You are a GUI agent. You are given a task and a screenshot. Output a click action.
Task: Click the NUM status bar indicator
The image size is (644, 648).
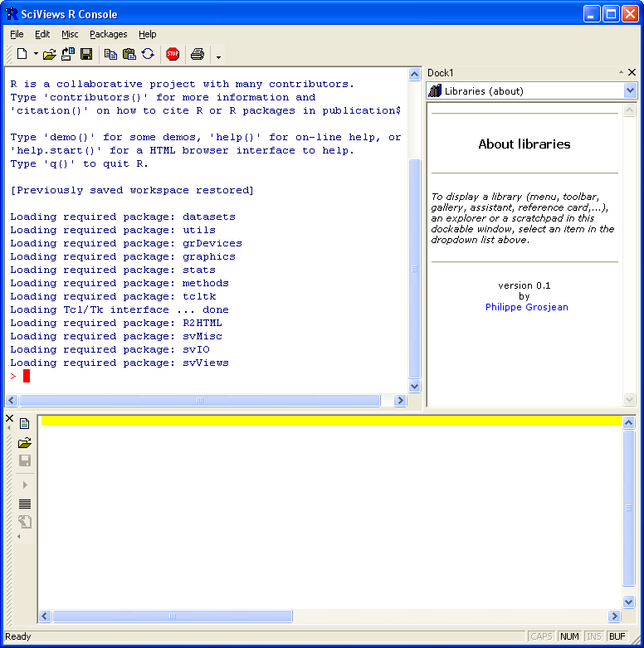click(569, 636)
